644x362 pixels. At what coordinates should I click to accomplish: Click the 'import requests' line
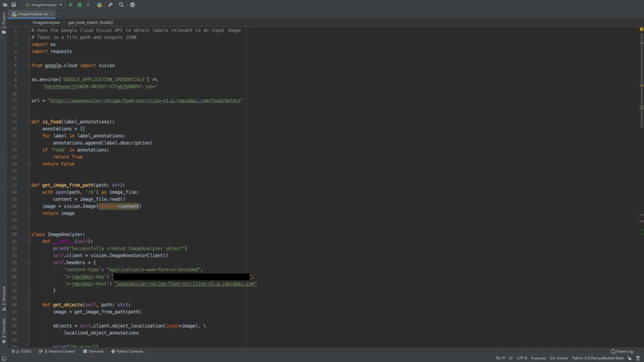(52, 51)
